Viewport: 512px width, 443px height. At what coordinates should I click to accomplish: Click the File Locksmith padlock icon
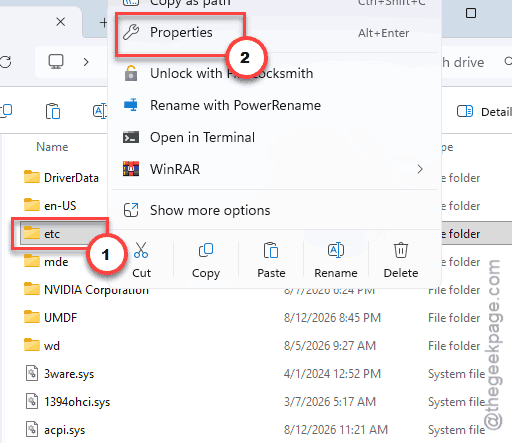(131, 73)
